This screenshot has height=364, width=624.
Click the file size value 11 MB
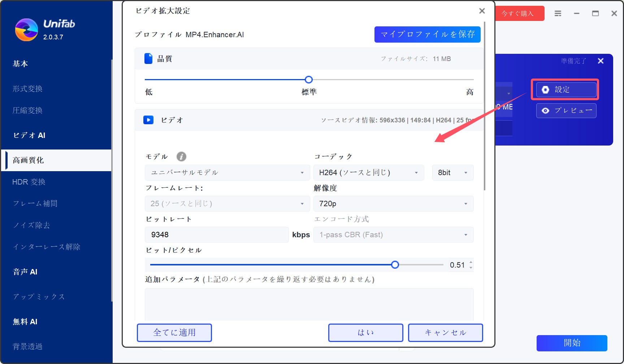point(442,59)
